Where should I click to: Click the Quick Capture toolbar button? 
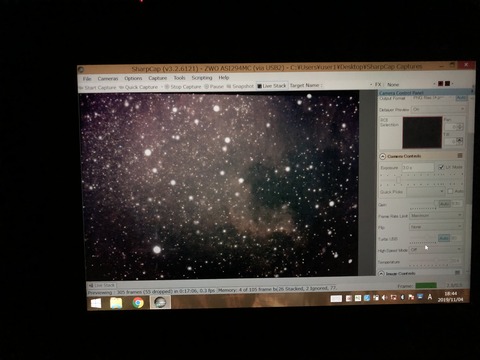point(138,87)
